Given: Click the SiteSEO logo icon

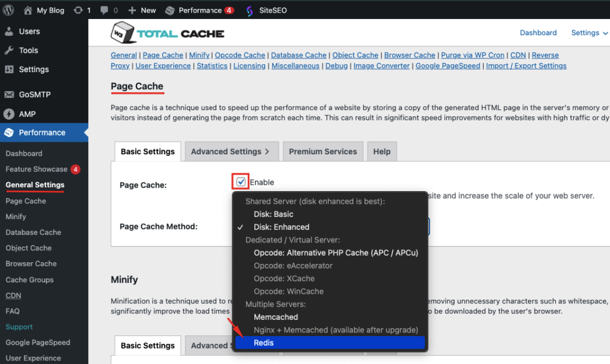Looking at the screenshot, I should click(x=250, y=11).
